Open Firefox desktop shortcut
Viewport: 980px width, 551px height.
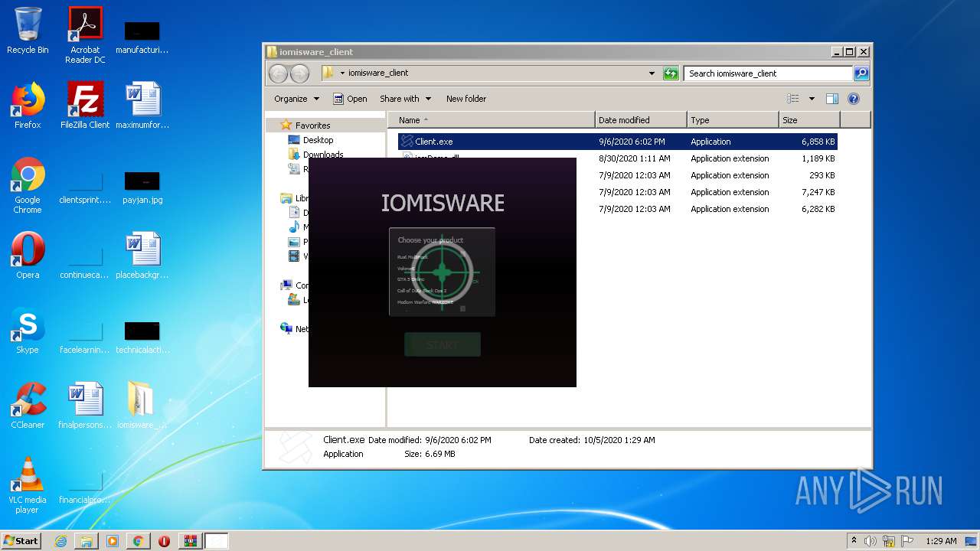click(x=28, y=106)
